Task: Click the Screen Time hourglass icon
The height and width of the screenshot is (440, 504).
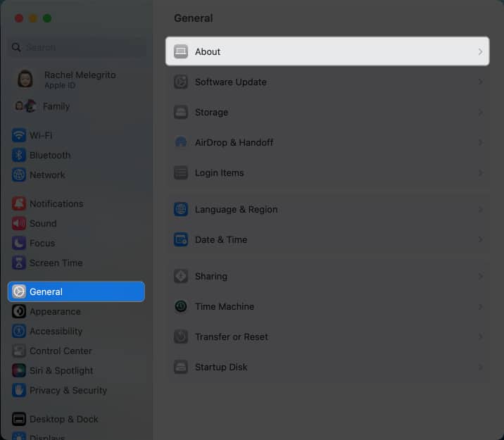Action: (19, 263)
